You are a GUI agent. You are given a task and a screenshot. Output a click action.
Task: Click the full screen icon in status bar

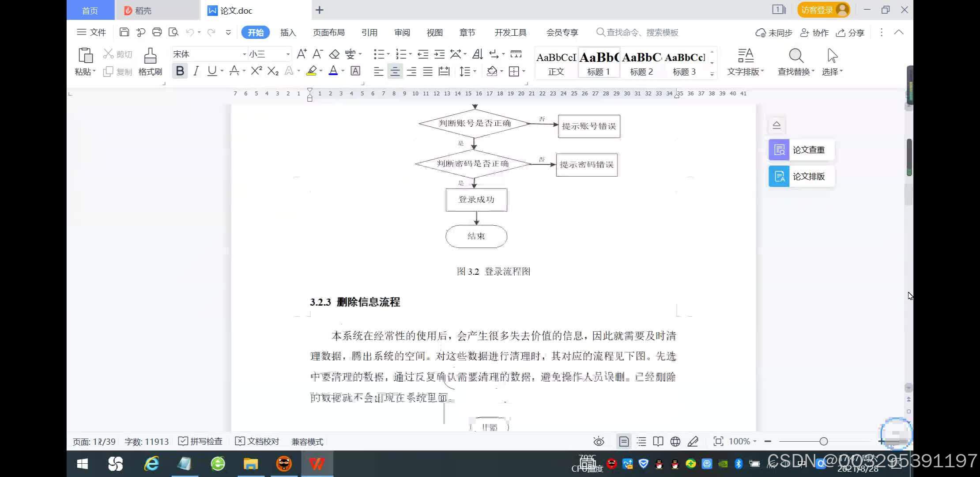[718, 441]
